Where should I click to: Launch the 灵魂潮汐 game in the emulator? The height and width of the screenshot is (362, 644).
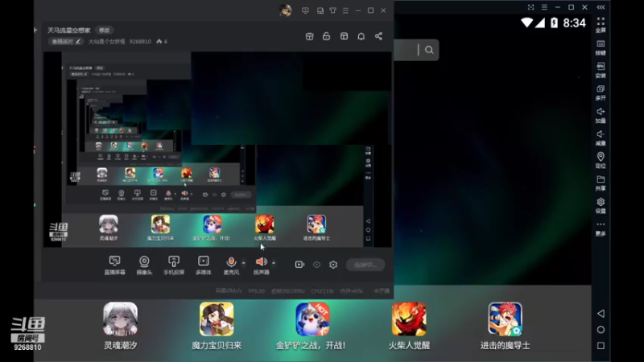pyautogui.click(x=120, y=327)
